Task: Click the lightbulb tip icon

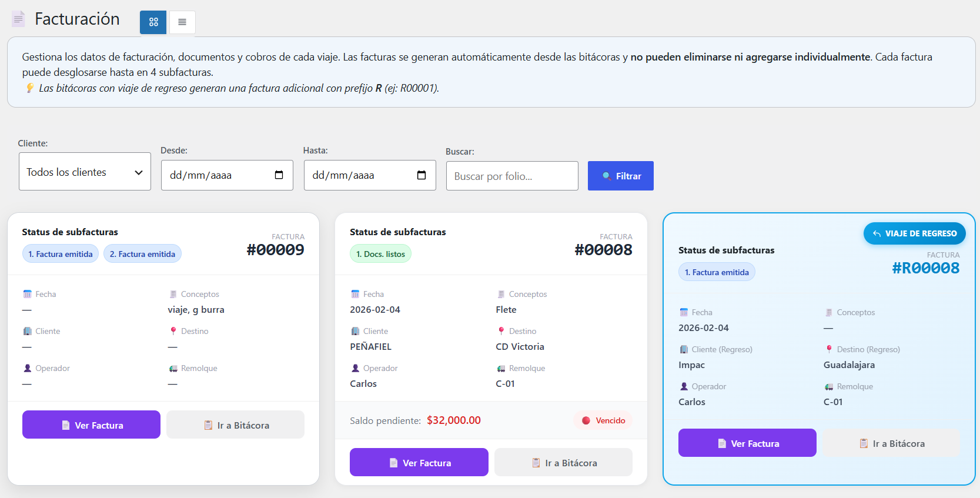Action: click(x=30, y=88)
